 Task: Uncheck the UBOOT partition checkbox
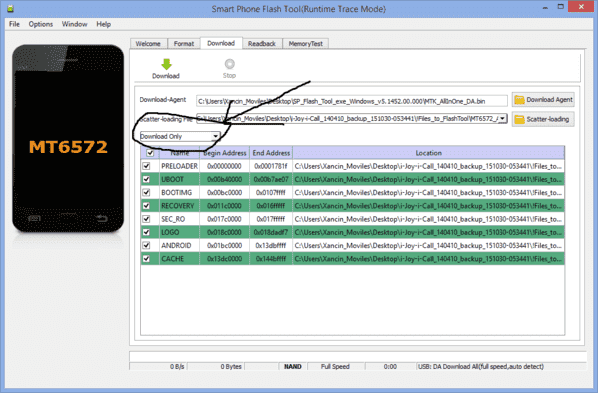pos(146,179)
